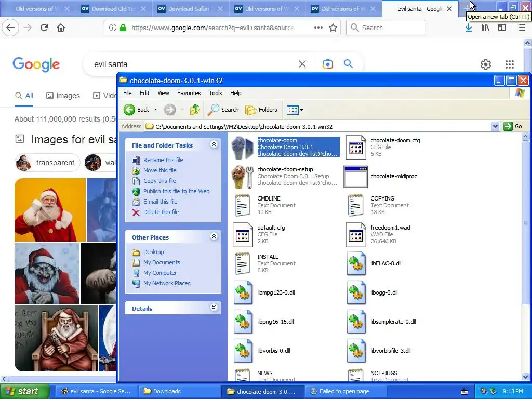The height and width of the screenshot is (399, 532).
Task: Click Rename this file
Action: pyautogui.click(x=163, y=160)
